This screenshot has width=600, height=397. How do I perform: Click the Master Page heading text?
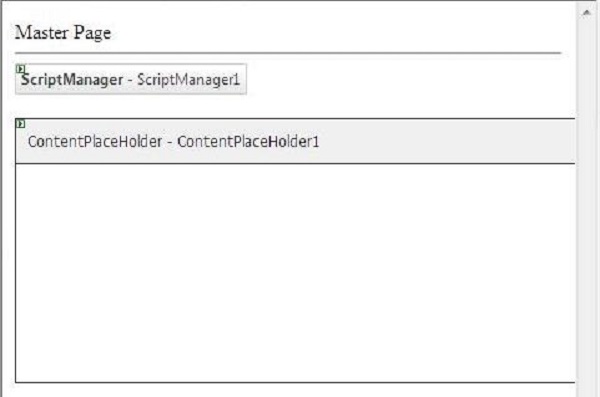(x=63, y=33)
